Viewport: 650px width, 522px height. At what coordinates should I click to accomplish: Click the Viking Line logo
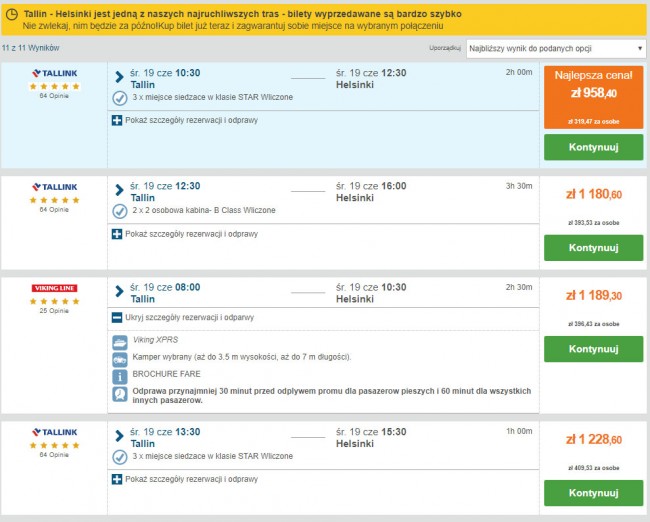point(54,288)
